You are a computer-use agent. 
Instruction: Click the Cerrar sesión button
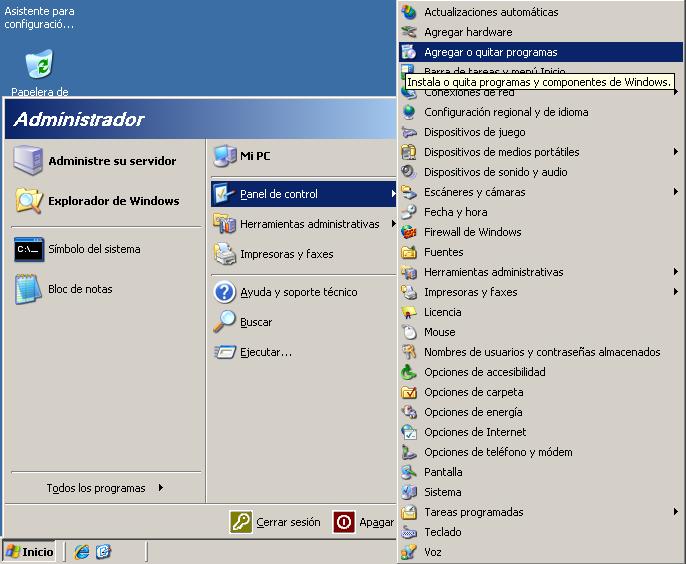275,522
